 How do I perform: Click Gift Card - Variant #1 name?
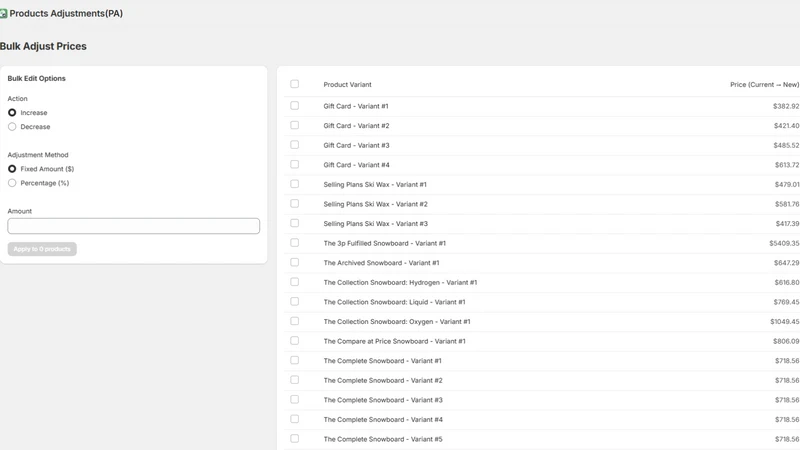[x=356, y=106]
